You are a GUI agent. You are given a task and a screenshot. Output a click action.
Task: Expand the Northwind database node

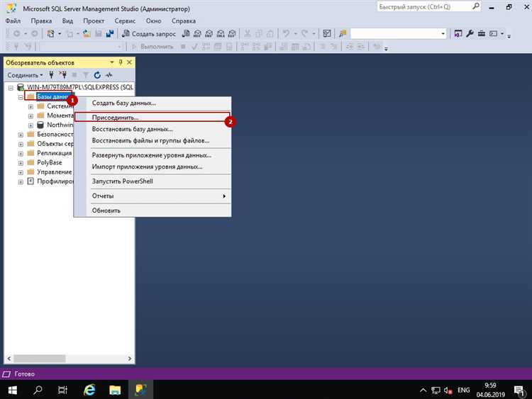tap(31, 125)
